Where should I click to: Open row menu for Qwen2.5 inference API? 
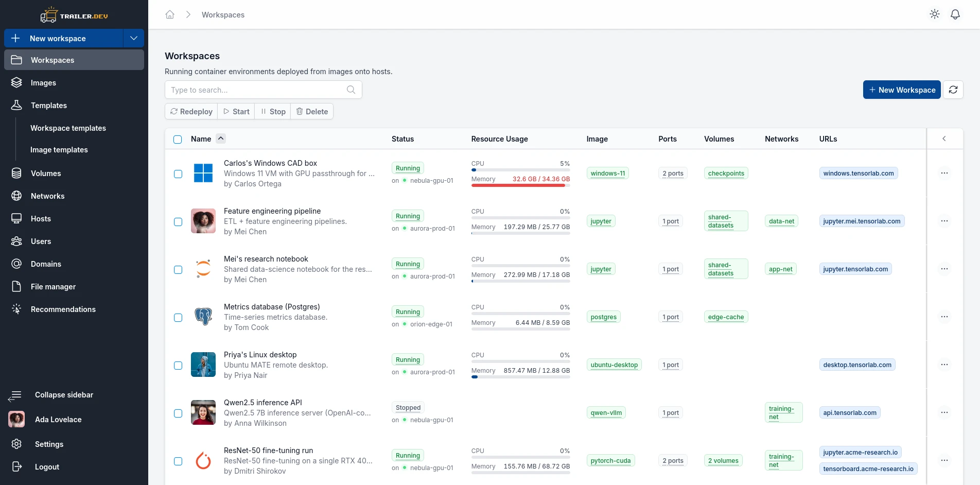[x=944, y=412]
